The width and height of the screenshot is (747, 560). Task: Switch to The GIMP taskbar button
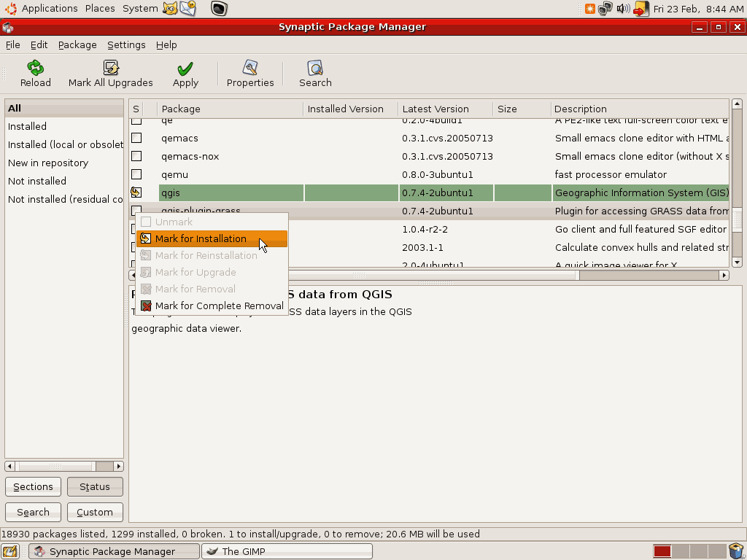(287, 551)
